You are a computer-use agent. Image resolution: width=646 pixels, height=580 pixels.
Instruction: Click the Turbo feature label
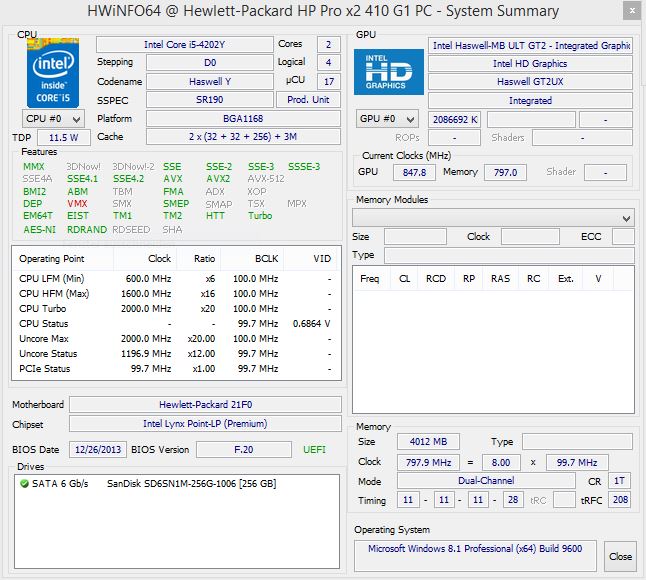260,215
